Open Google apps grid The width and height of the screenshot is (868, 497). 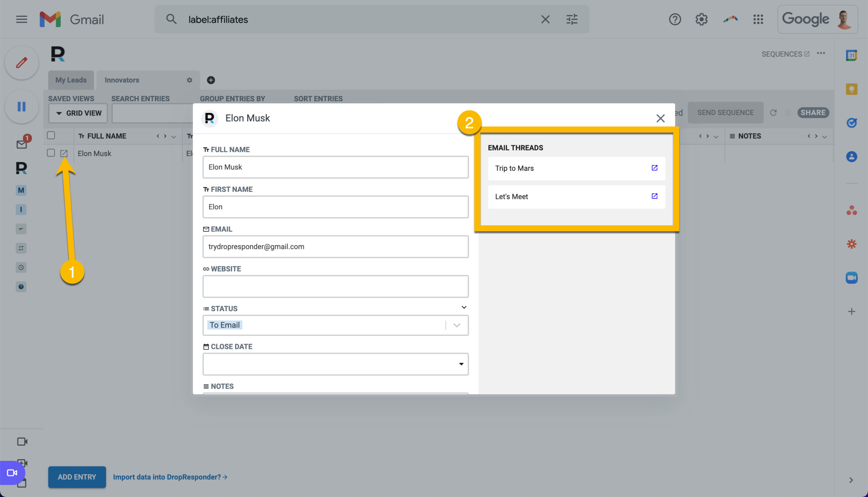(758, 19)
